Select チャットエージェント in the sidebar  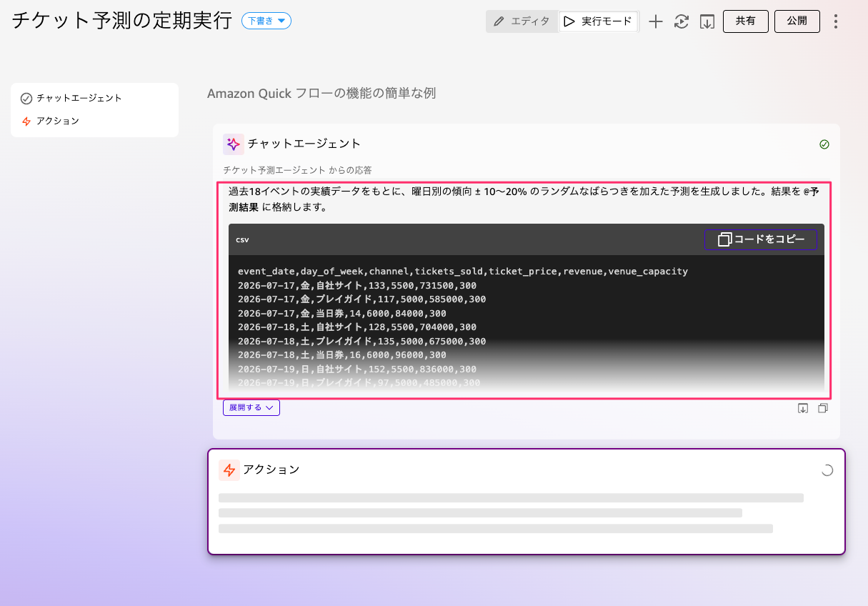coord(71,98)
